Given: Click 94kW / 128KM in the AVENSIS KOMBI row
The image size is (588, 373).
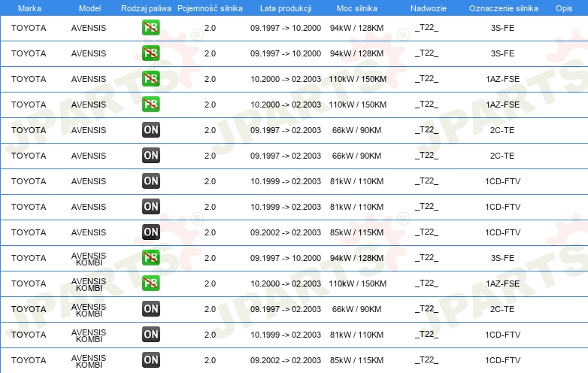Looking at the screenshot, I should click(356, 258).
